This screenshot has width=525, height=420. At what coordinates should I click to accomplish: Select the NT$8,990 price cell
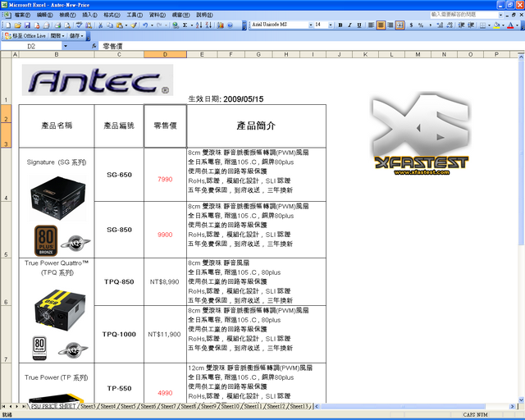click(x=165, y=281)
